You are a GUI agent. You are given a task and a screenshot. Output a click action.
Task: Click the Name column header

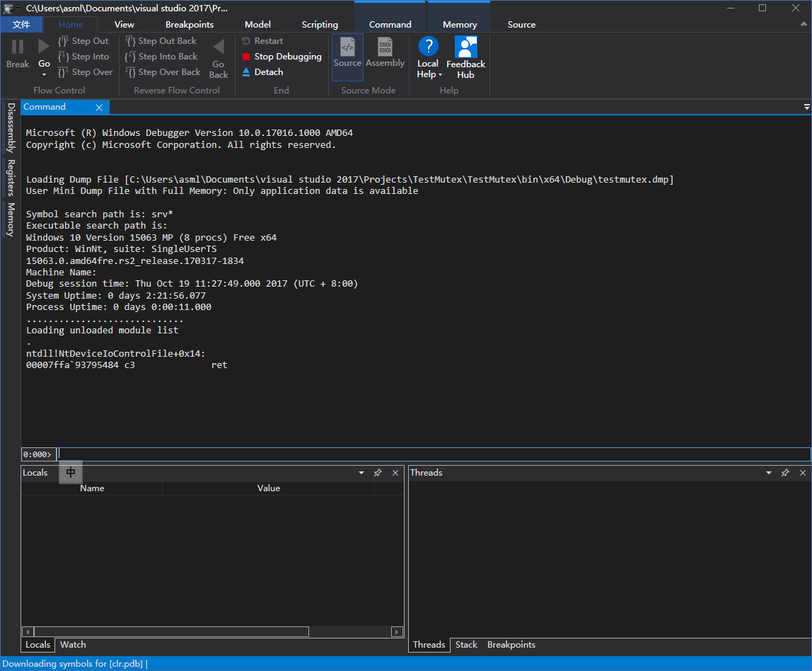92,488
